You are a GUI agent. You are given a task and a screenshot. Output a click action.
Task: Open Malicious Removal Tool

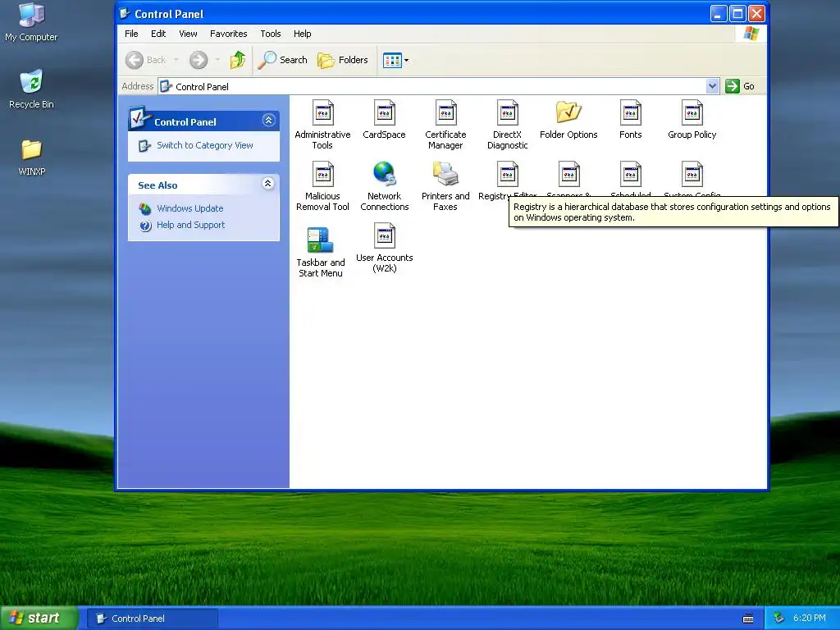coord(322,175)
